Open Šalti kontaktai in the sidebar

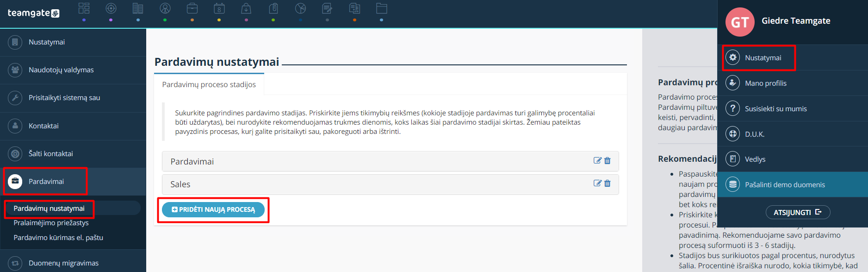click(73, 154)
